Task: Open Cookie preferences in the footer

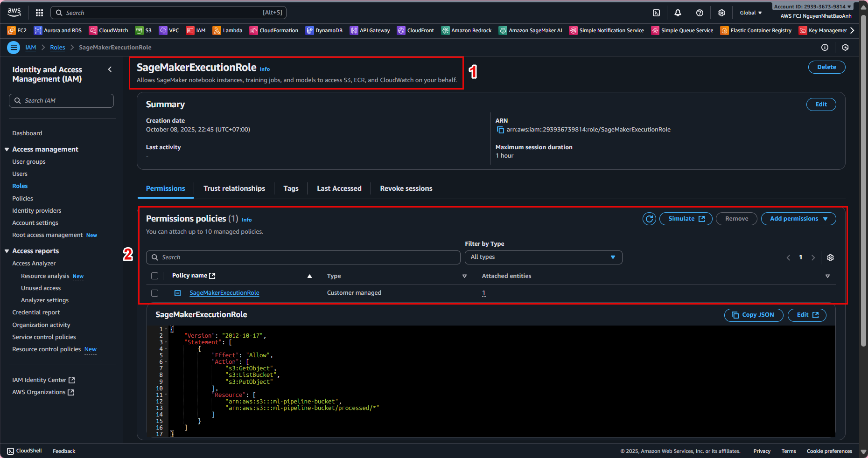Action: click(829, 451)
